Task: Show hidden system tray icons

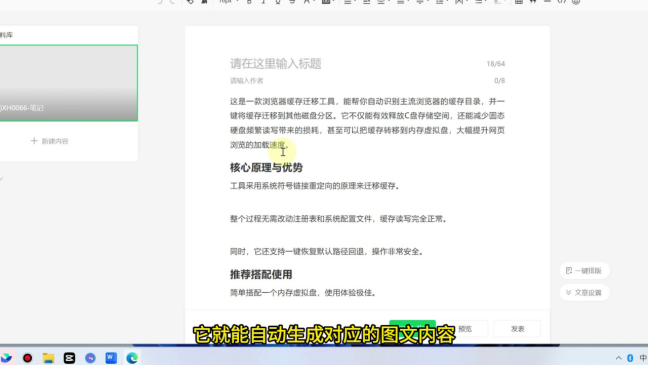Action: 618,358
